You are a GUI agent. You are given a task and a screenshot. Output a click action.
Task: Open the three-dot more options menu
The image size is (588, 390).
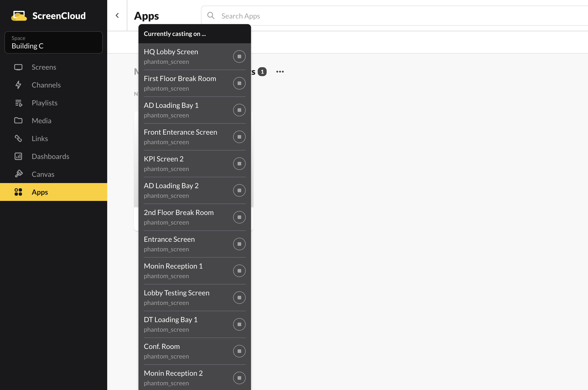280,72
